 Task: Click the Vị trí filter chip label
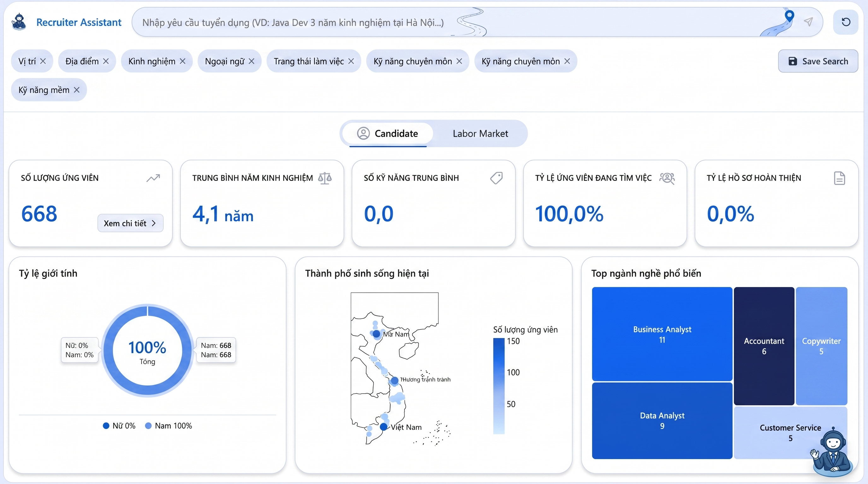pyautogui.click(x=27, y=61)
